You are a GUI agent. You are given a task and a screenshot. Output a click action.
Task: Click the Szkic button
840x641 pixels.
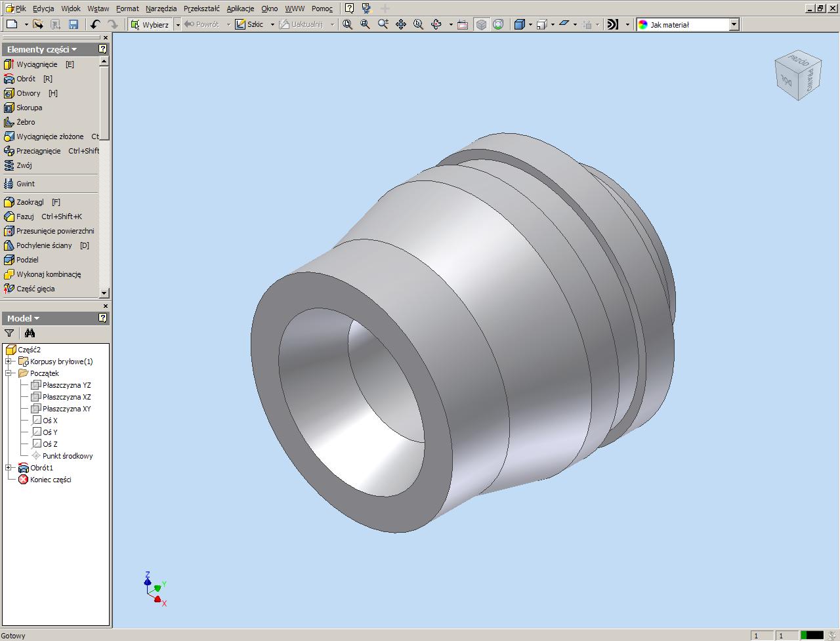coord(250,24)
